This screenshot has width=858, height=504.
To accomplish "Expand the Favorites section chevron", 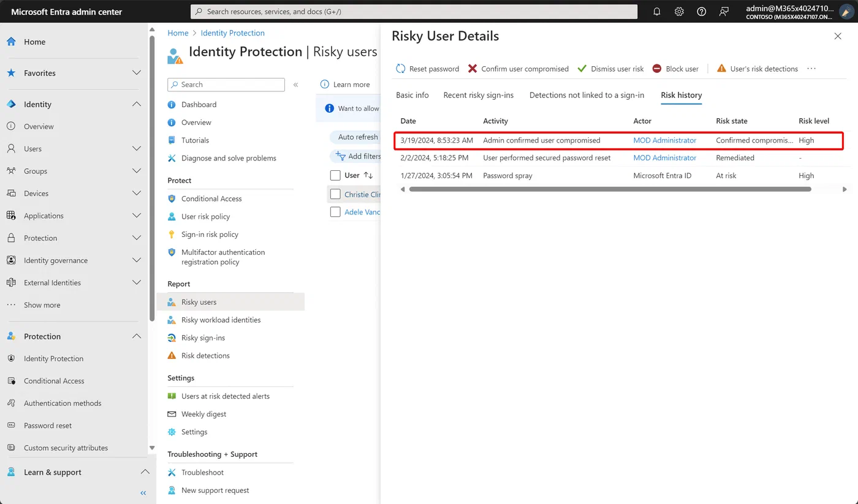I will pyautogui.click(x=137, y=73).
